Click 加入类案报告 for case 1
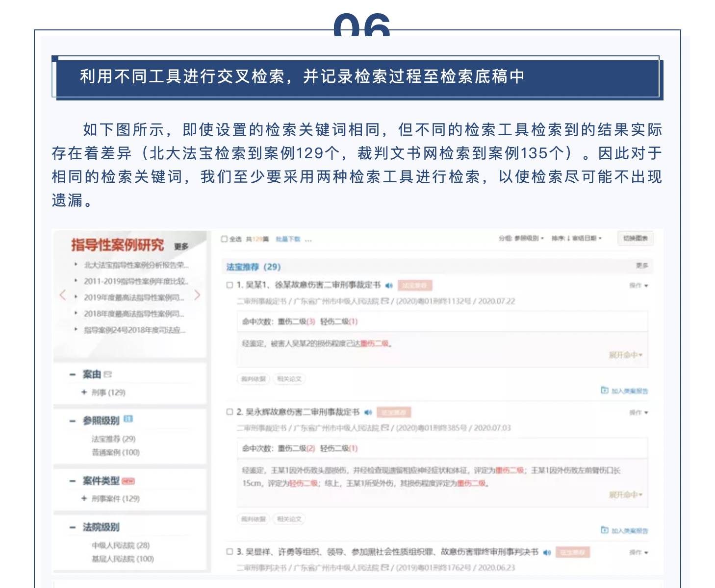The height and width of the screenshot is (588, 715). [625, 391]
